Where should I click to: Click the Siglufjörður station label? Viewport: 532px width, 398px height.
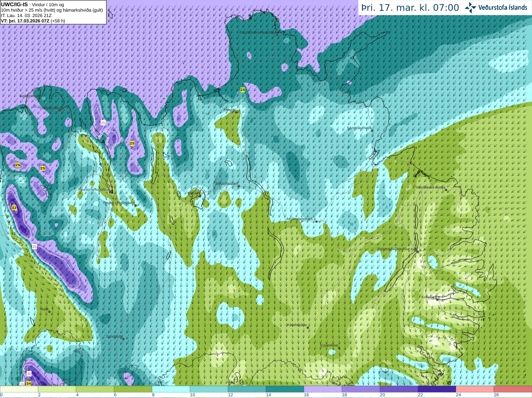pyautogui.click(x=30, y=96)
